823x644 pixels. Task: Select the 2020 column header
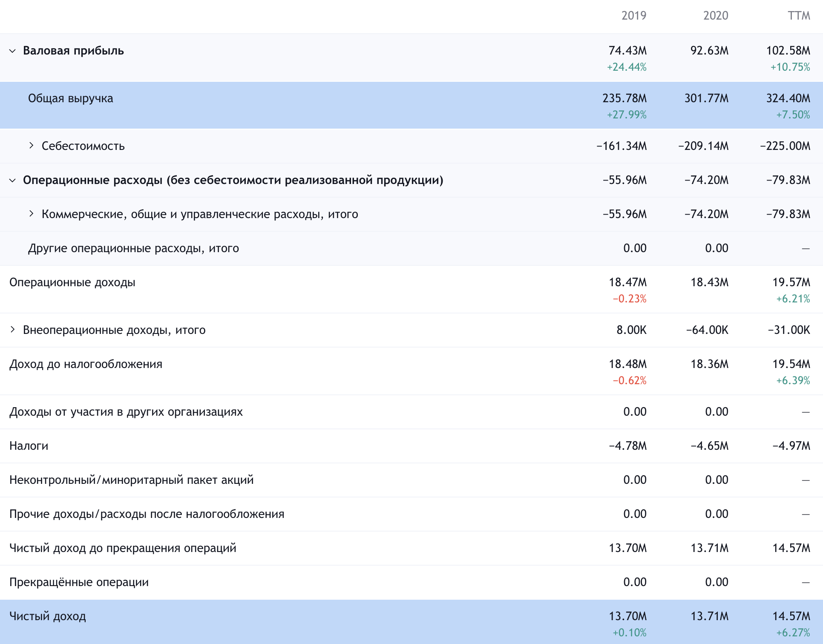(x=716, y=16)
